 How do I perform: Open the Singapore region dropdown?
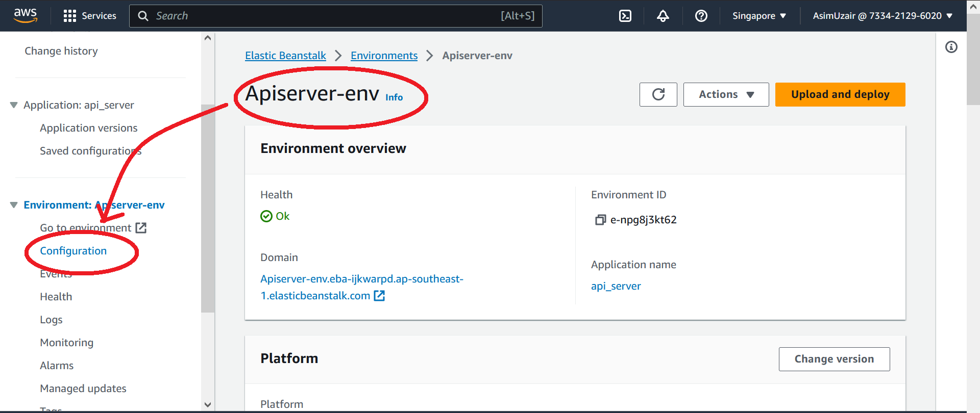[x=759, y=16]
